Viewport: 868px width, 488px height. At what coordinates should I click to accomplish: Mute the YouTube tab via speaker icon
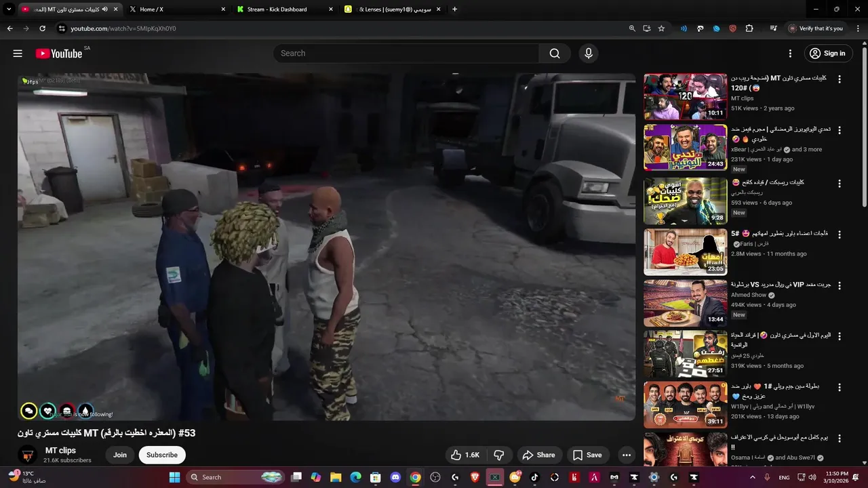pyautogui.click(x=105, y=9)
